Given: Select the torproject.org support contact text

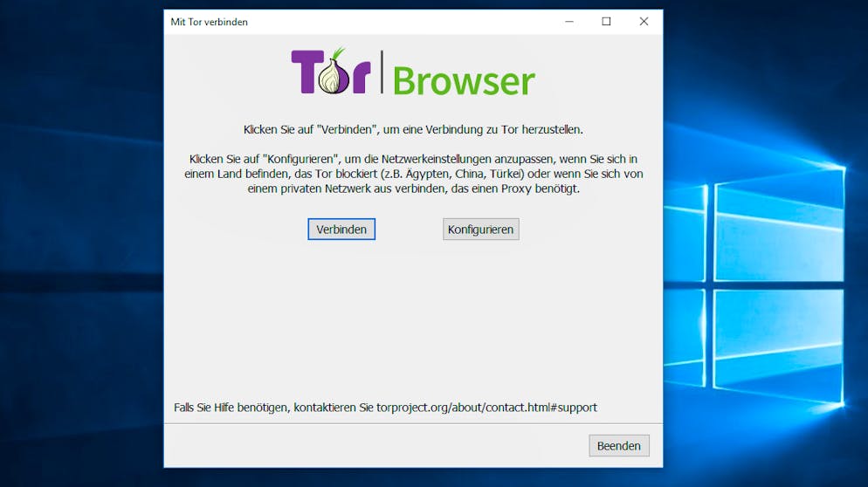Looking at the screenshot, I should [486, 408].
